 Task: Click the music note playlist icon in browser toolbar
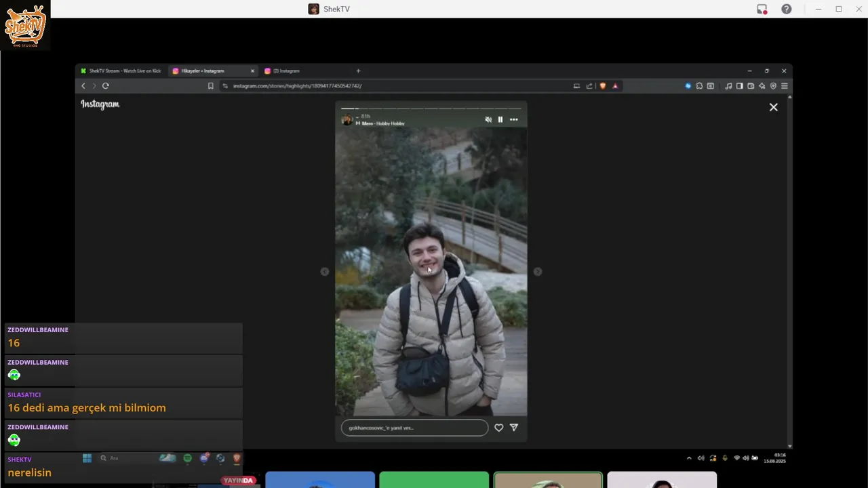pyautogui.click(x=728, y=86)
